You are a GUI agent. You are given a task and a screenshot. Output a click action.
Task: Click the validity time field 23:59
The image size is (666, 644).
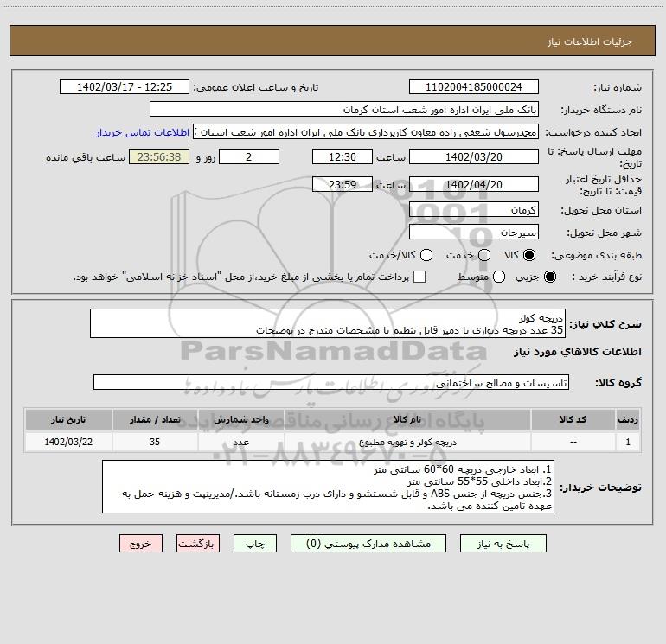(x=343, y=184)
